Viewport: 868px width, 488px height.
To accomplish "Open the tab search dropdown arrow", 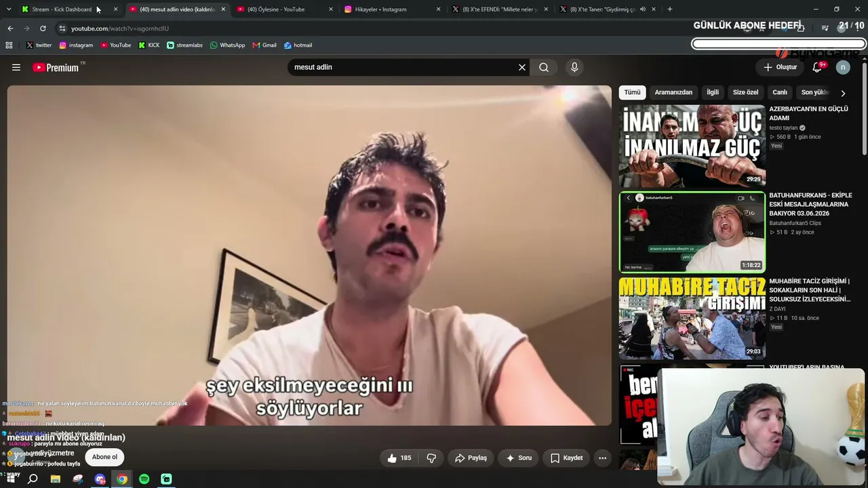I will point(9,9).
